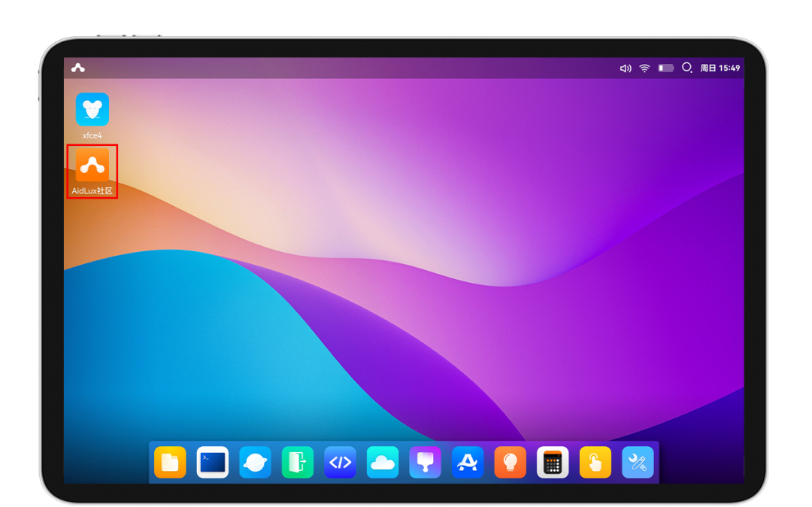Click the search magnifier in top bar
The height and width of the screenshot is (507, 812).
(x=686, y=68)
